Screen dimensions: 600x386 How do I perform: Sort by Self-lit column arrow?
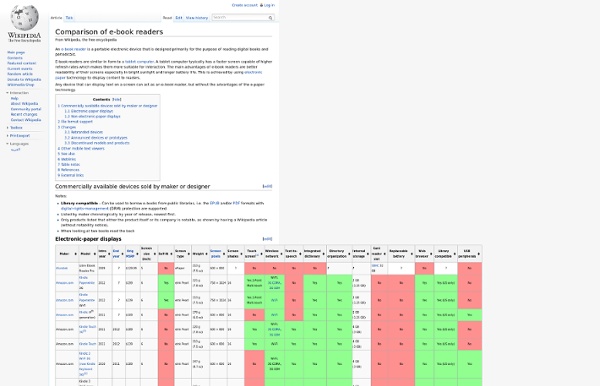(x=171, y=254)
